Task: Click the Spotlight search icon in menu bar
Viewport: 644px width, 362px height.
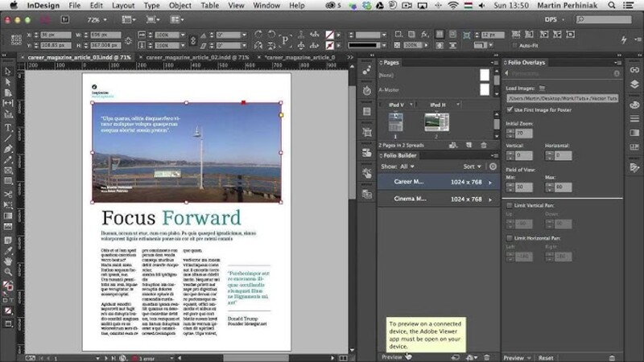Action: [x=612, y=6]
